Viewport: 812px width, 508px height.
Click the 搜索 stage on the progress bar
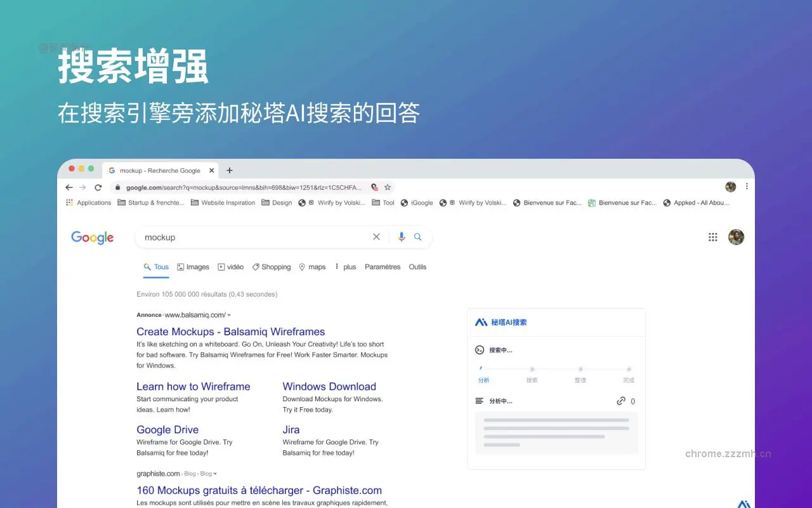532,375
